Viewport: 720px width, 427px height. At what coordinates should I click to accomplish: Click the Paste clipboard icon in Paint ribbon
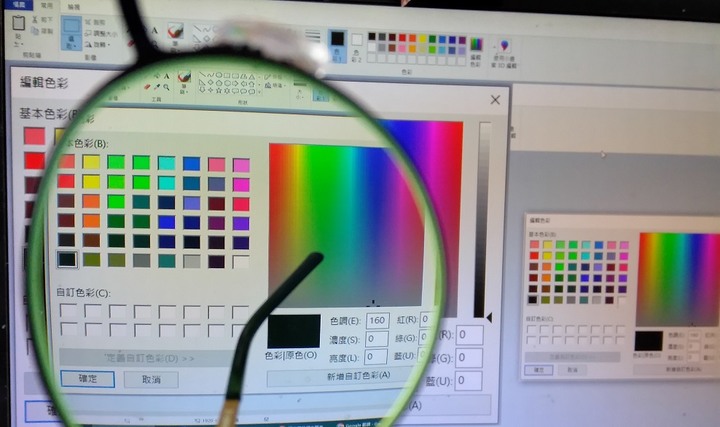[18, 23]
